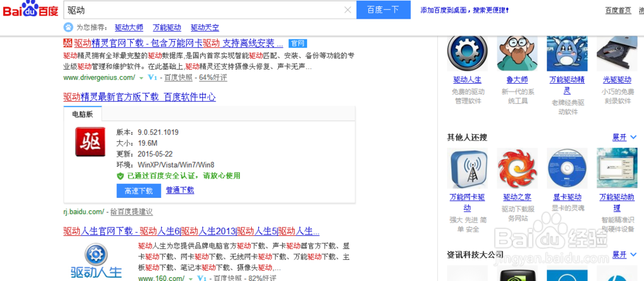This screenshot has height=281, width=644.
Task: Click red 驱 favicon beside 驱动精灵官网下载 title
Action: tap(68, 43)
